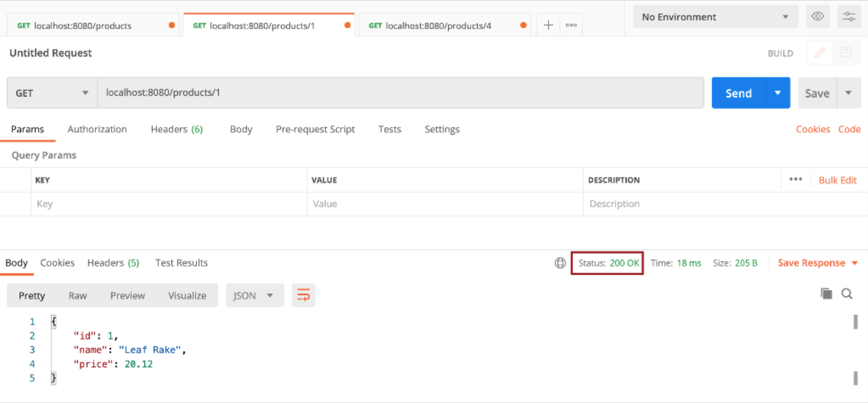
Task: Search the response with magnifier icon
Action: (847, 294)
